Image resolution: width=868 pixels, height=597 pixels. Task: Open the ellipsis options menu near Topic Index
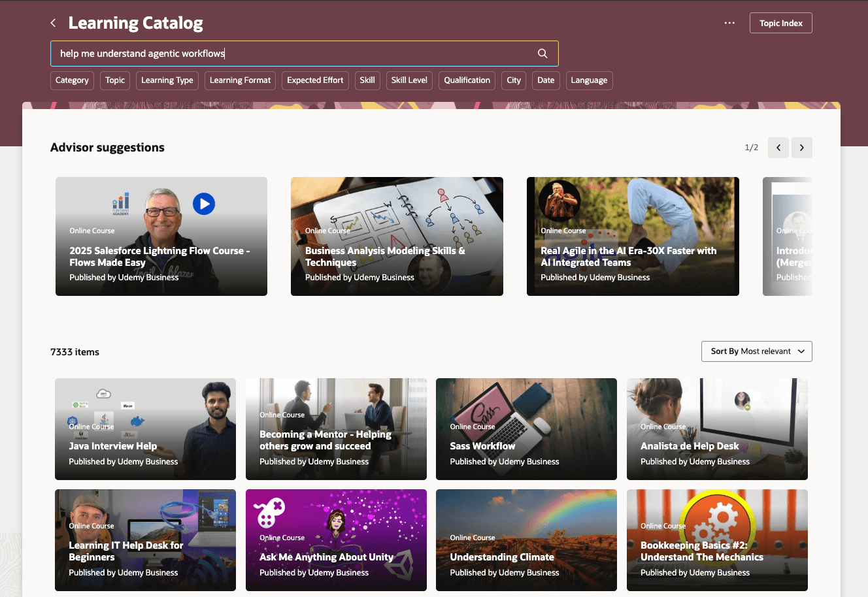[729, 23]
